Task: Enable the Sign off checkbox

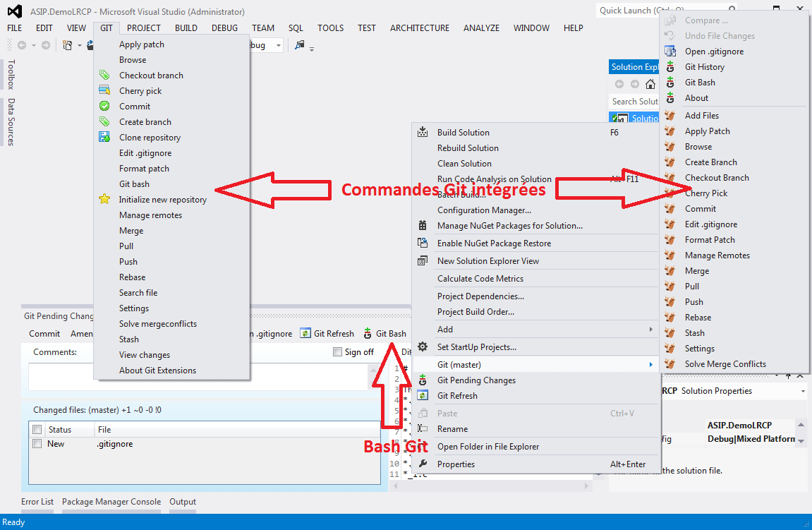Action: click(x=337, y=352)
